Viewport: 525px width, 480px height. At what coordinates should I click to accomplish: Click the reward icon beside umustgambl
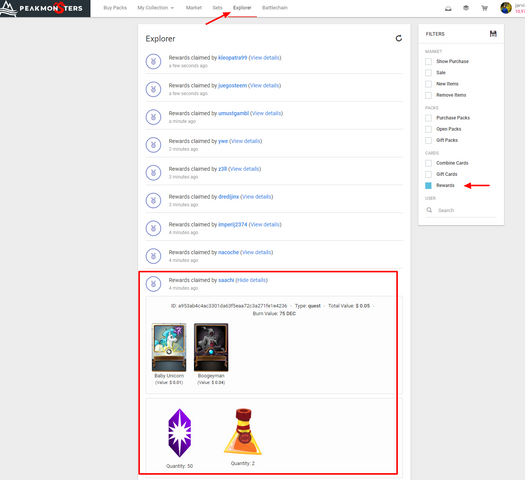pos(153,117)
